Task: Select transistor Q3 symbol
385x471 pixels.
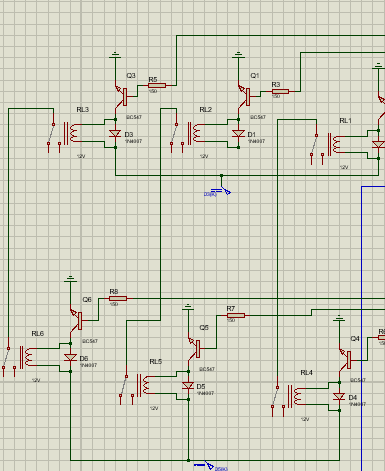Action: point(121,97)
